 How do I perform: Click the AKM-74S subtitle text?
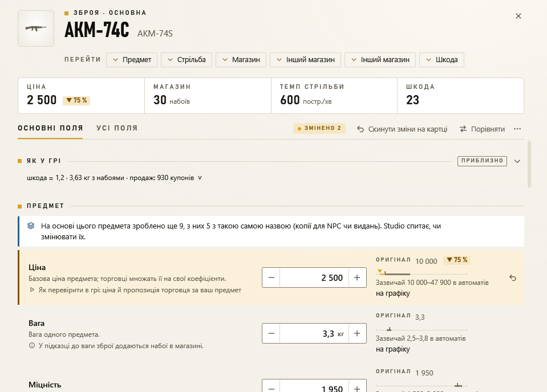[x=155, y=34]
